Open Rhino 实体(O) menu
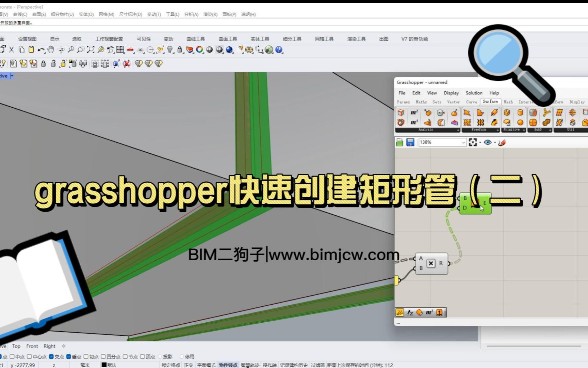 pyautogui.click(x=86, y=14)
